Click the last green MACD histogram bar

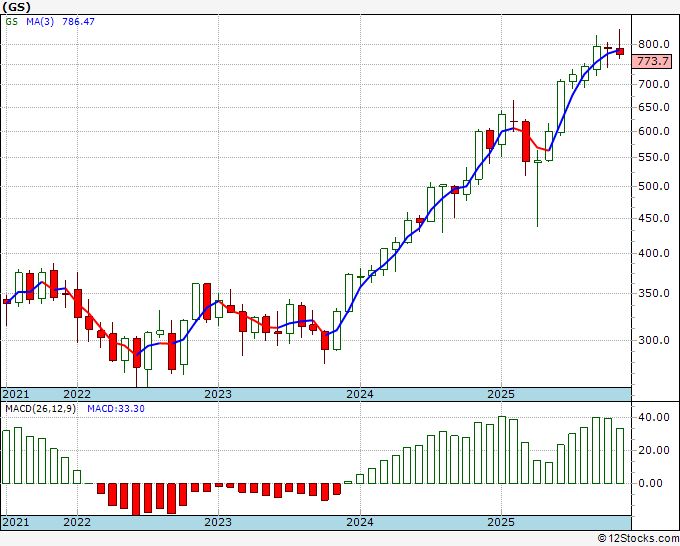(620, 456)
